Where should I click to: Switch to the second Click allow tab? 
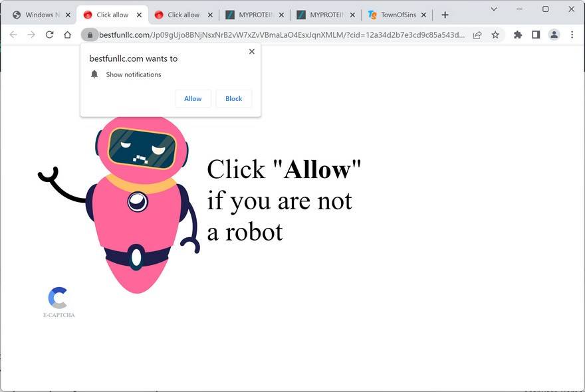coord(183,15)
